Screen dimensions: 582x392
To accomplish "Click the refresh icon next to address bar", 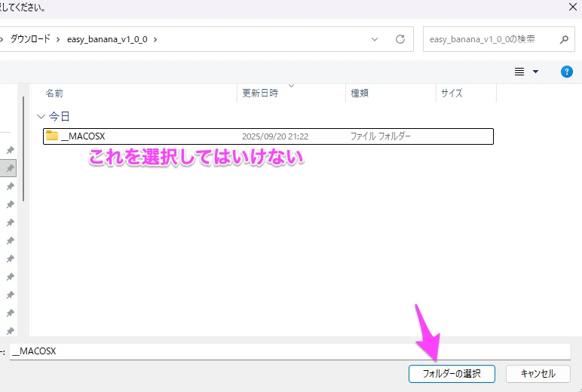I will click(x=400, y=39).
